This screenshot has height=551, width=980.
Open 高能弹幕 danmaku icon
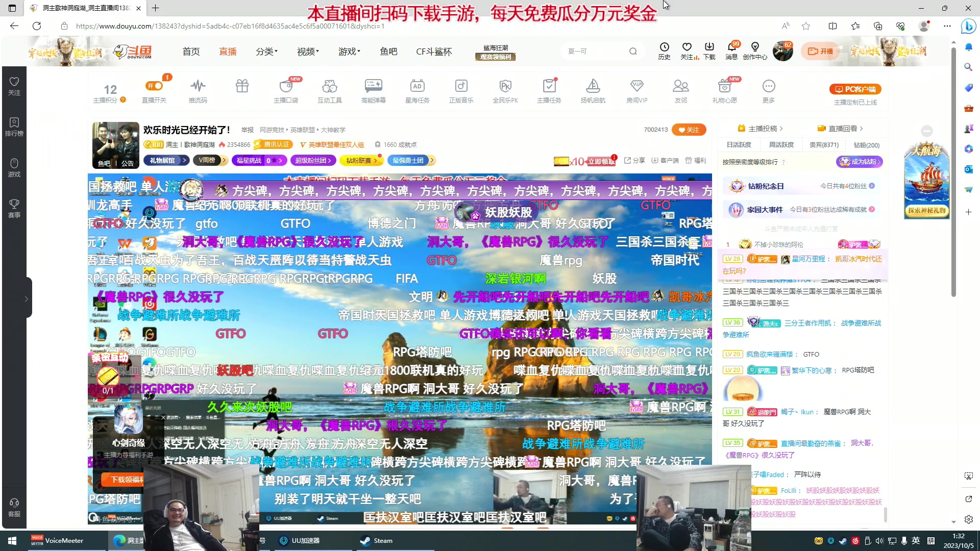pyautogui.click(x=374, y=90)
